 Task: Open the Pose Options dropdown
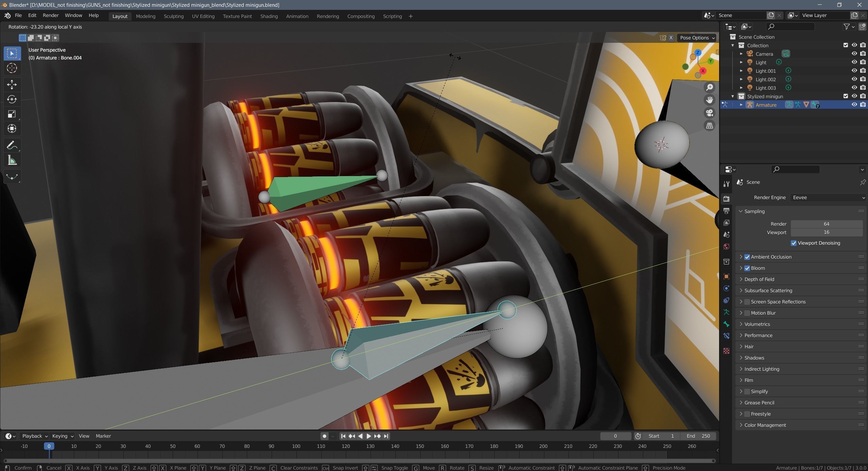click(697, 38)
